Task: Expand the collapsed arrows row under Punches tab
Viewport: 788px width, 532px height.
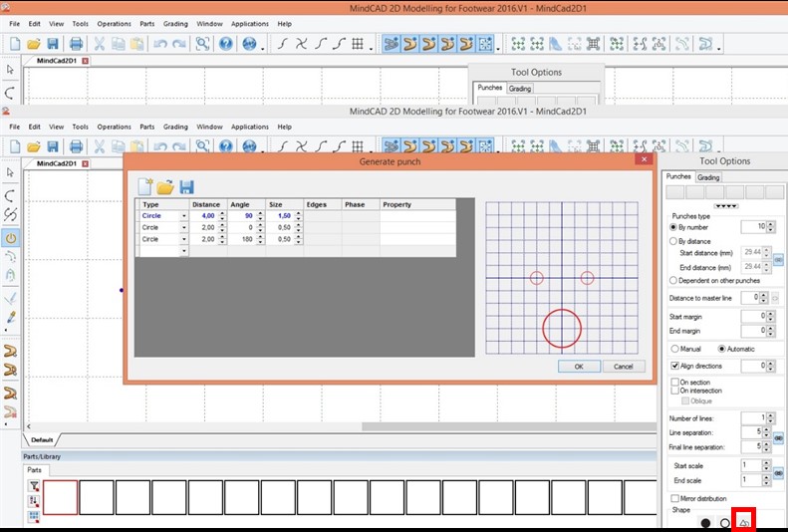Action: tap(725, 206)
